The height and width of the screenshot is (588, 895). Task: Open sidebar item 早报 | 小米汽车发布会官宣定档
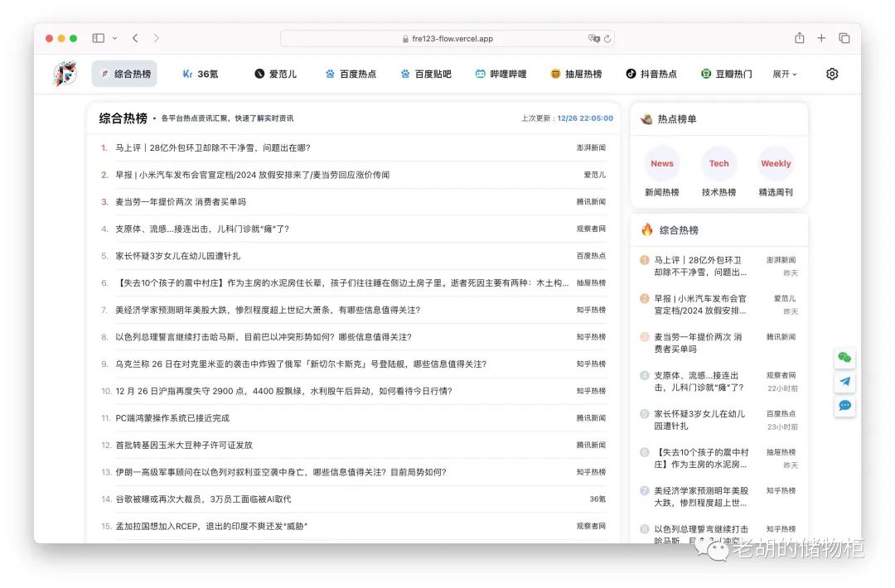pyautogui.click(x=700, y=305)
